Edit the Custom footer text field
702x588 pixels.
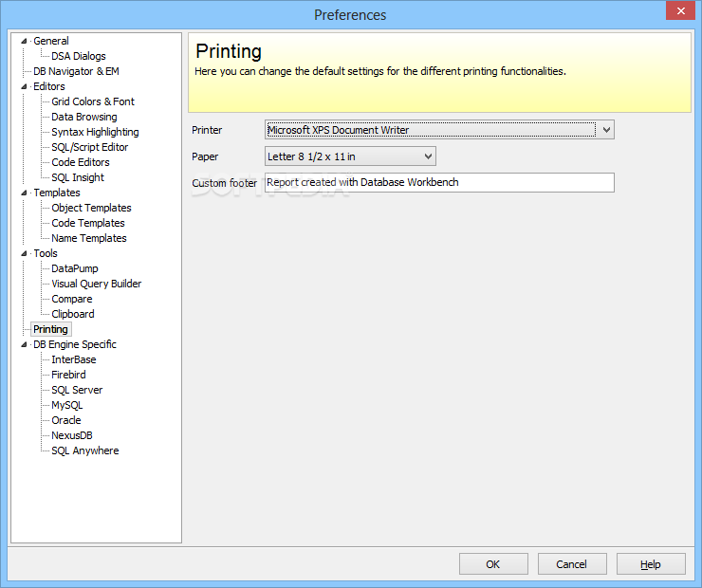(x=439, y=183)
